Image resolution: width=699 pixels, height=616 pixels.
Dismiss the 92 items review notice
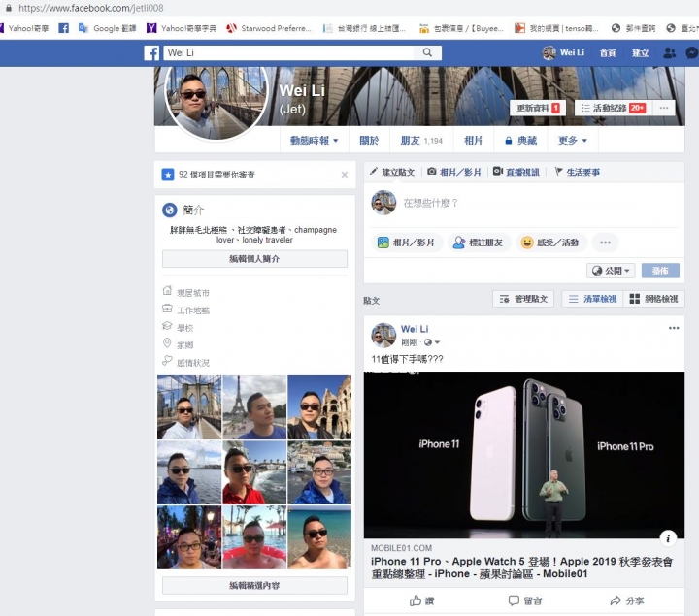[344, 175]
